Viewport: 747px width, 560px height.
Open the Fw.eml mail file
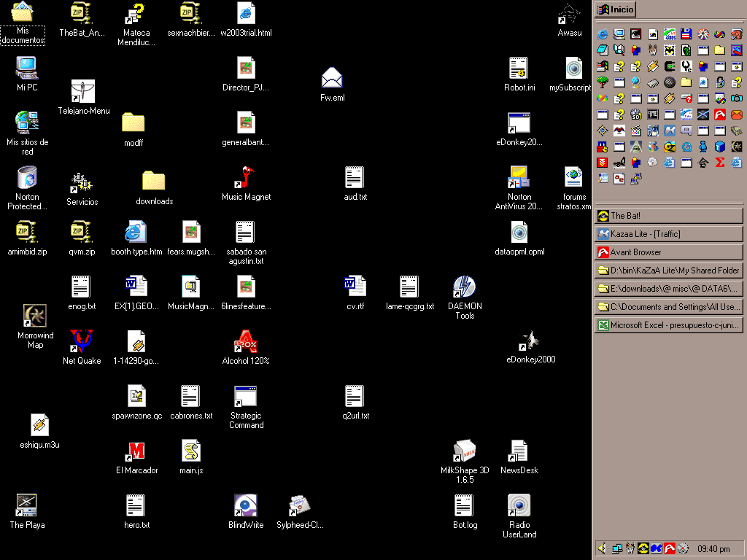coord(332,78)
